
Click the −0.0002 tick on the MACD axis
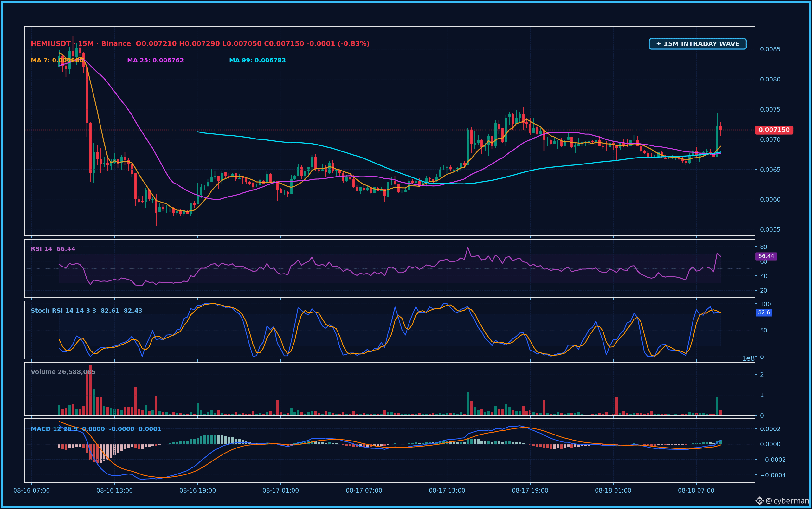coord(773,460)
